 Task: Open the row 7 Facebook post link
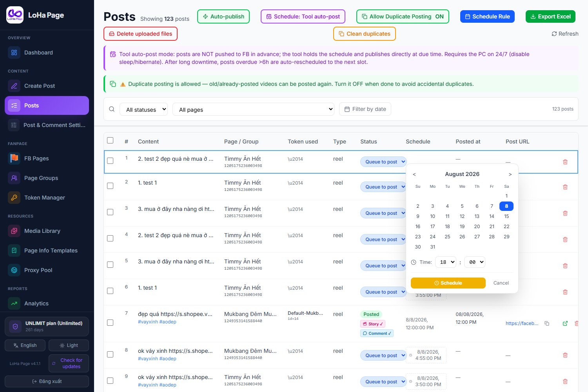click(522, 323)
